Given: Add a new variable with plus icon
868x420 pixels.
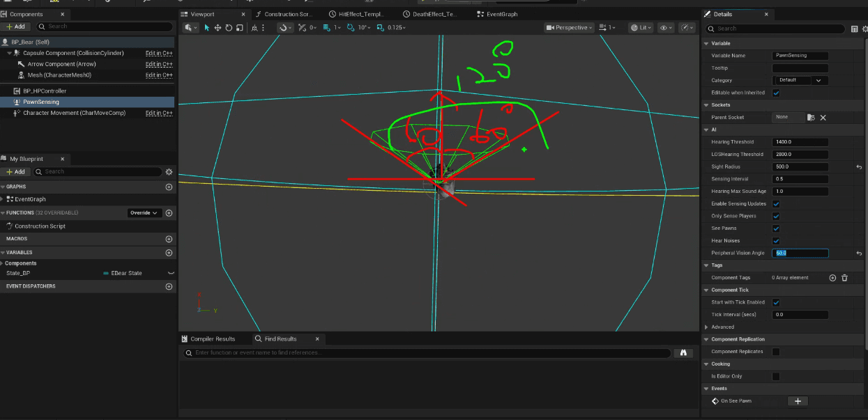Looking at the screenshot, I should click(x=169, y=253).
